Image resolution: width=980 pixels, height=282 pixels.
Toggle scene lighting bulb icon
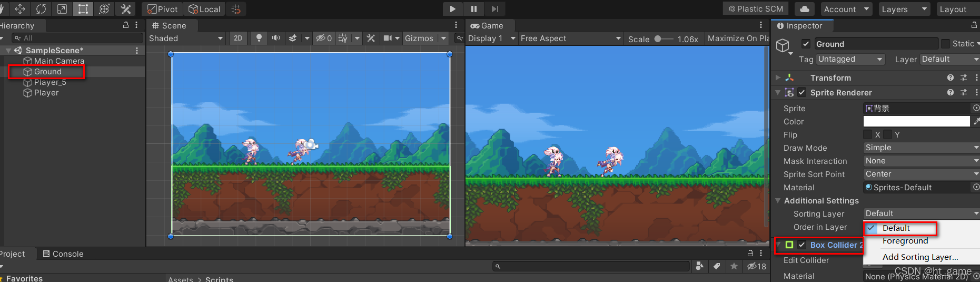(259, 38)
